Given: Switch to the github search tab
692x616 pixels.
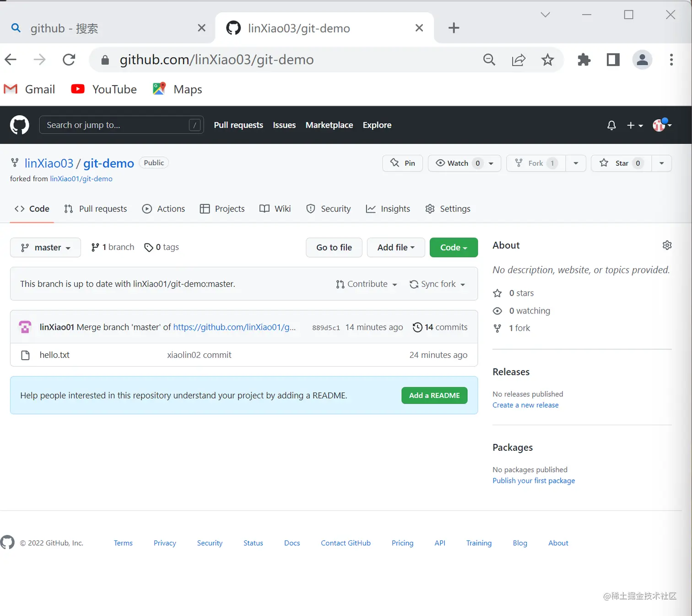Looking at the screenshot, I should 107,28.
